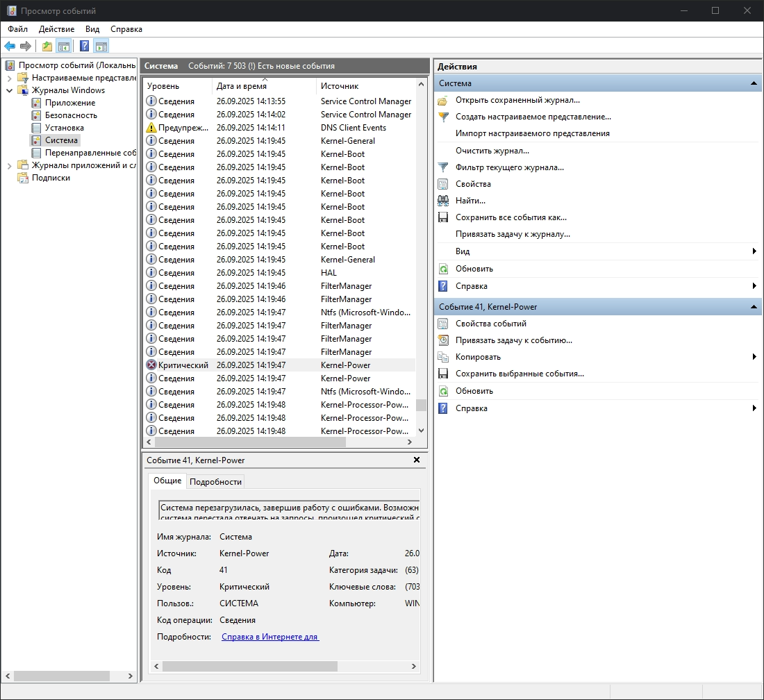Collapse the Журналы Windows tree node

(x=9, y=90)
